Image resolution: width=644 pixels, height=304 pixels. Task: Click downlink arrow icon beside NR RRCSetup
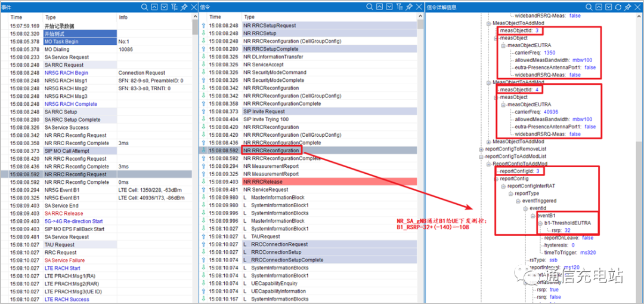point(203,33)
